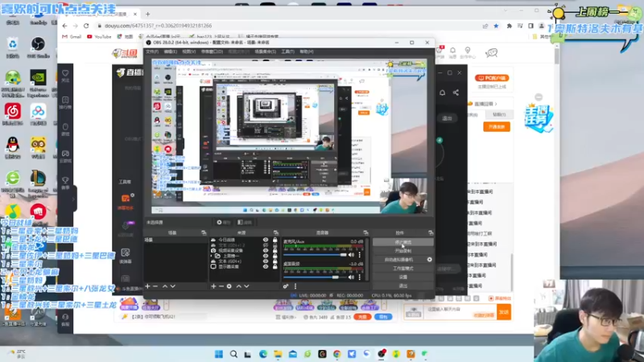
Task: Remove selected scene with Scenes minus icon
Action: coord(155,286)
